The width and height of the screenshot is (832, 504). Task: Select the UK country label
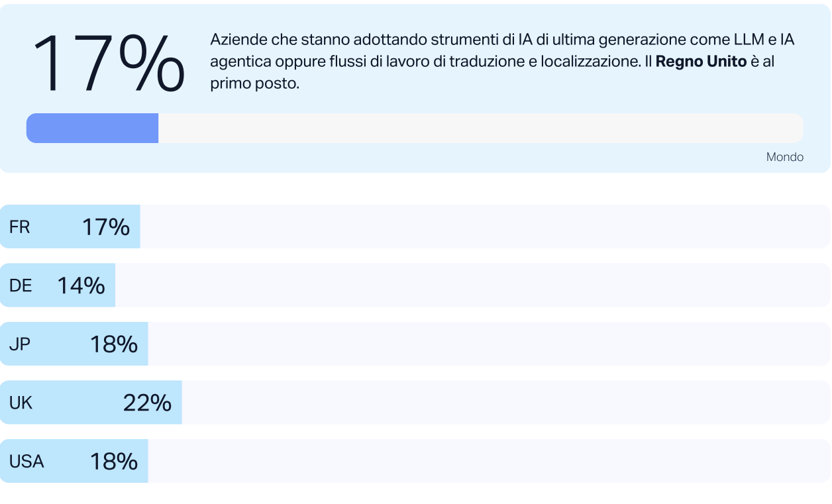click(x=21, y=403)
